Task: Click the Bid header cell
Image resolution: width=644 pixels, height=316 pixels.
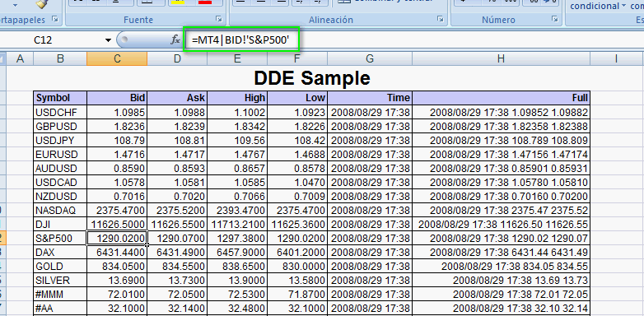Action: (x=117, y=98)
